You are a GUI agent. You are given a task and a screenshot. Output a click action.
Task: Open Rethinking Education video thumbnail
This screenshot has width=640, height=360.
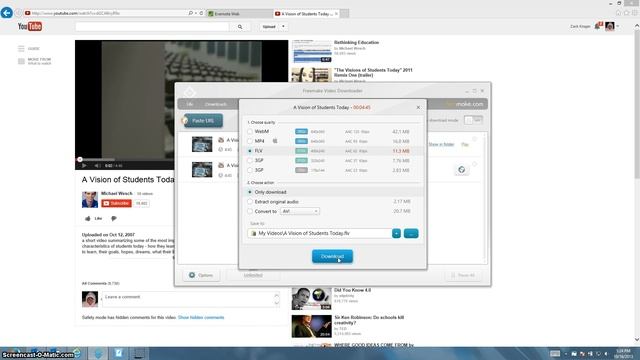pyautogui.click(x=312, y=51)
